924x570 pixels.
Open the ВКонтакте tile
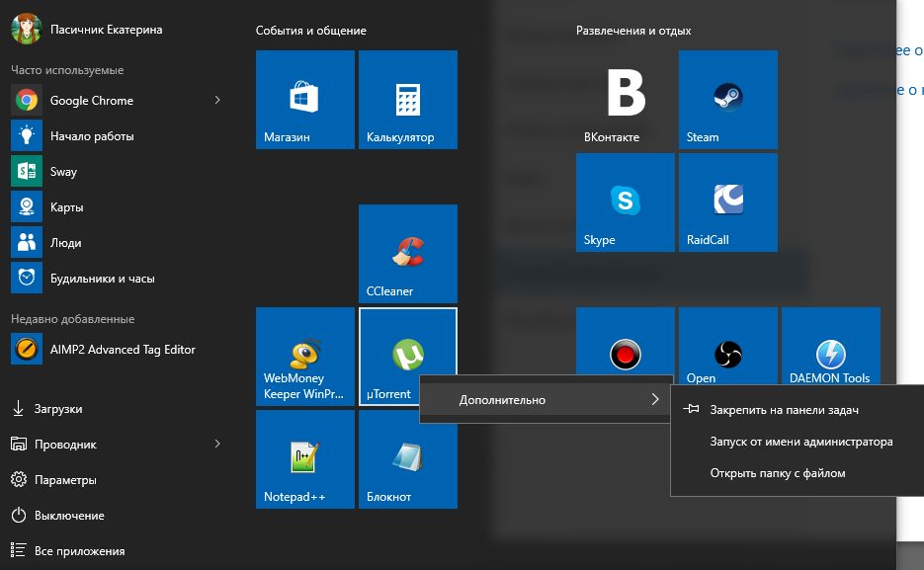pos(626,100)
